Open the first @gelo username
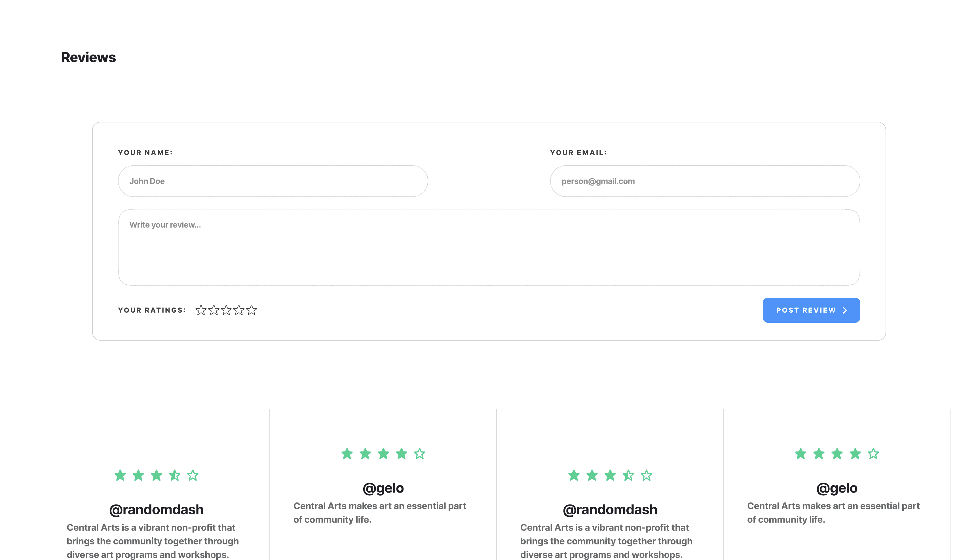 click(383, 488)
